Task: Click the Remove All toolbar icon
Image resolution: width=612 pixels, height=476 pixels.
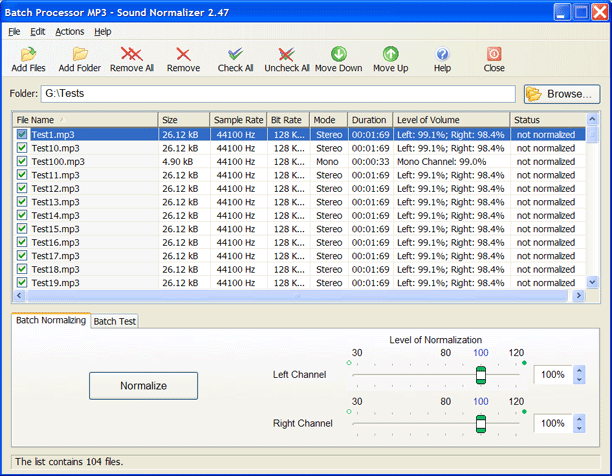Action: pos(132,54)
